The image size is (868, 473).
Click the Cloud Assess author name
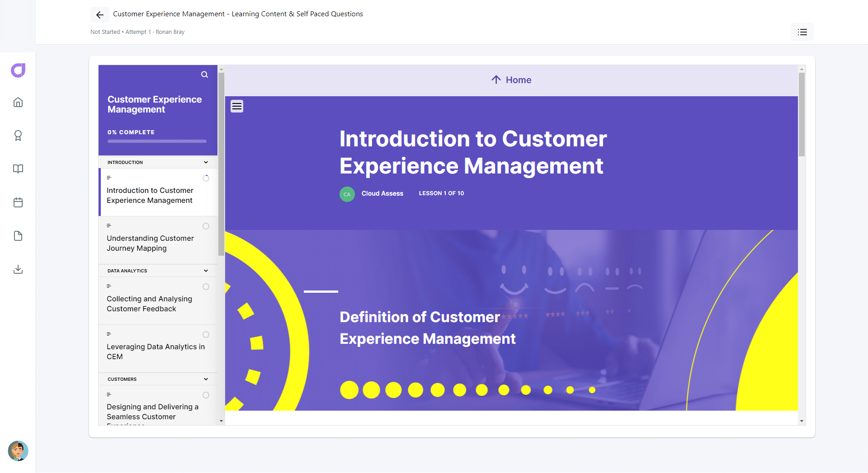(x=382, y=194)
